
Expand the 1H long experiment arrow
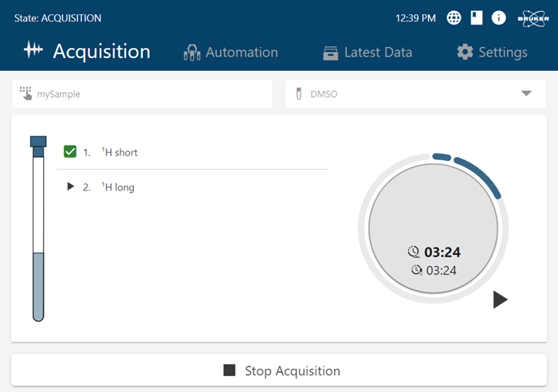point(71,186)
